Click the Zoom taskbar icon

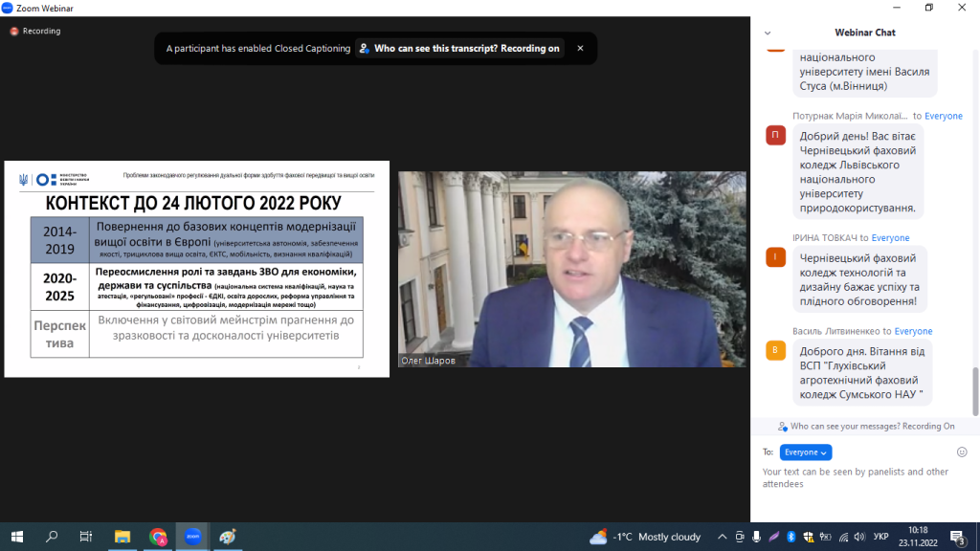(x=192, y=537)
